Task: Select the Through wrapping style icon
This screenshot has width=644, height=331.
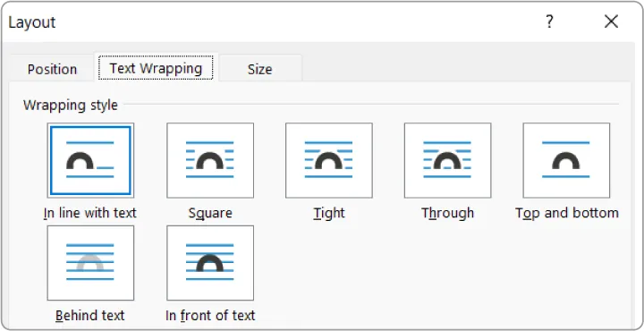Action: 447,160
